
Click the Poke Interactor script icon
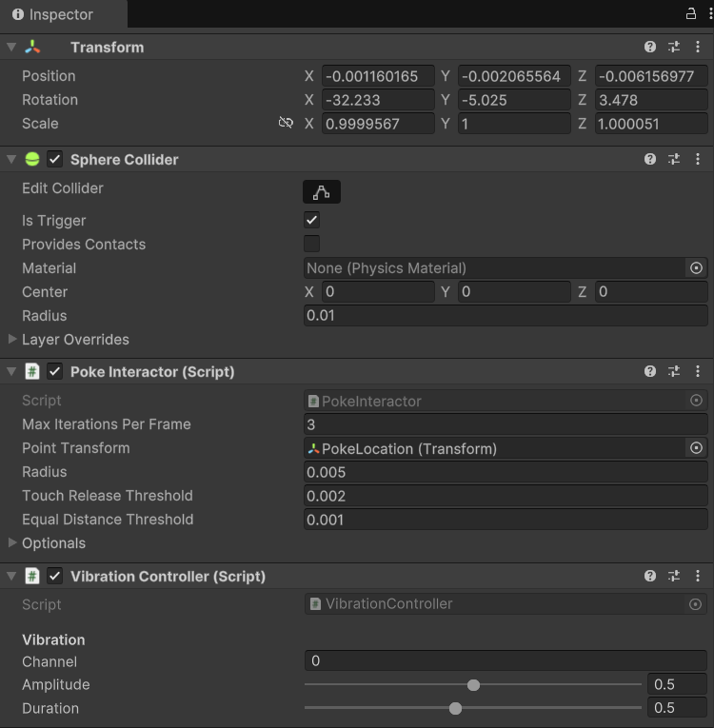click(32, 371)
